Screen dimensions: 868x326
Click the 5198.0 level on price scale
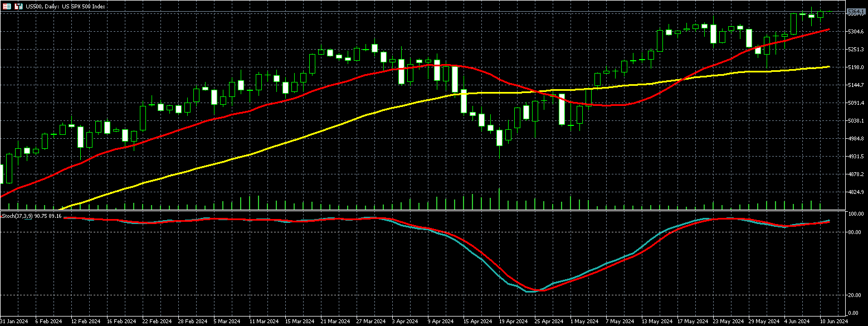[855, 67]
